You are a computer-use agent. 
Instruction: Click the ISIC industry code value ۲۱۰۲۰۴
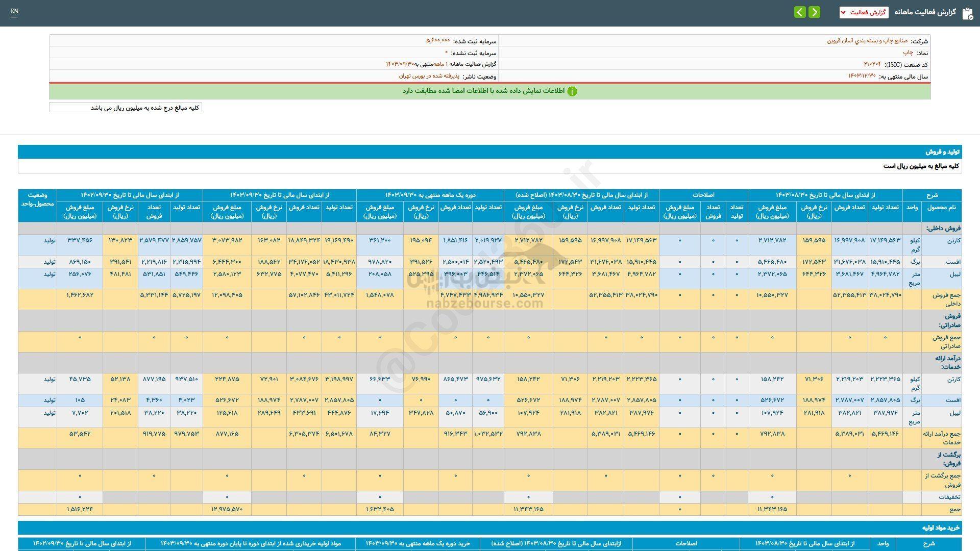(872, 64)
